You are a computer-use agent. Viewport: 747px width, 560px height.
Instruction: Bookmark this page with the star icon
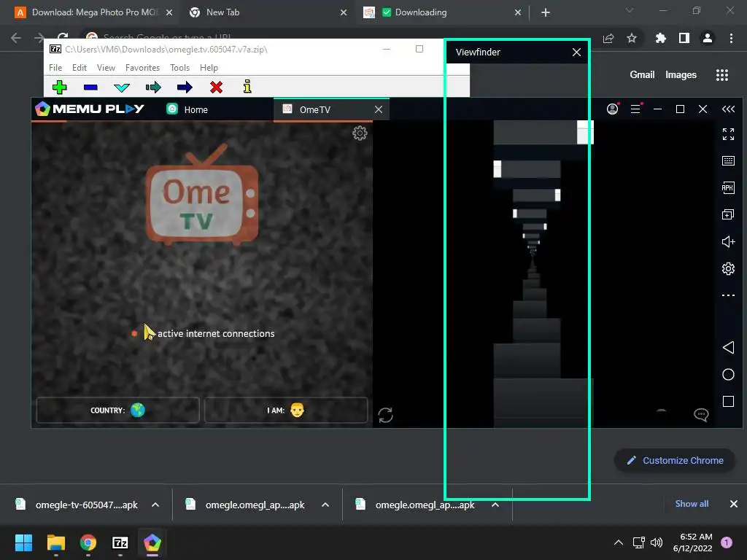point(632,38)
